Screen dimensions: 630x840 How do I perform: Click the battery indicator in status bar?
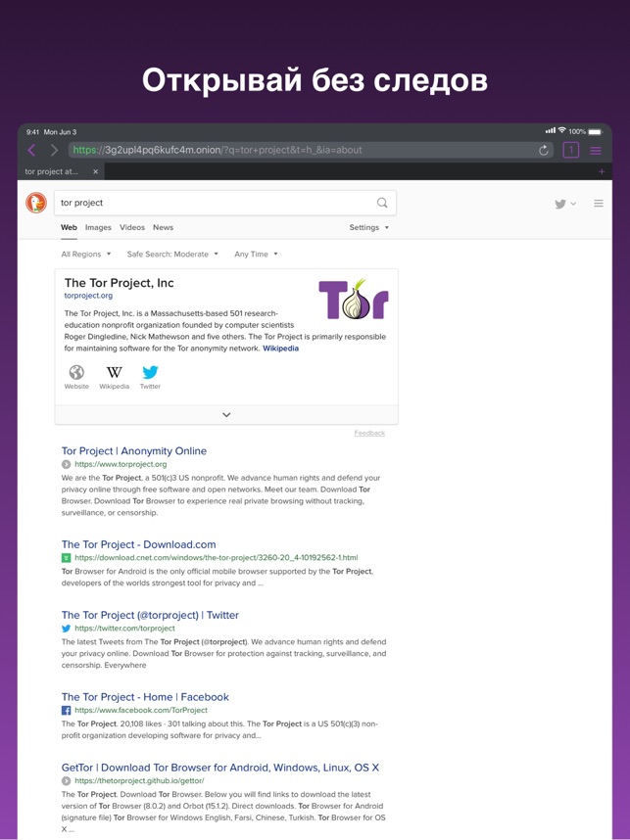[595, 131]
